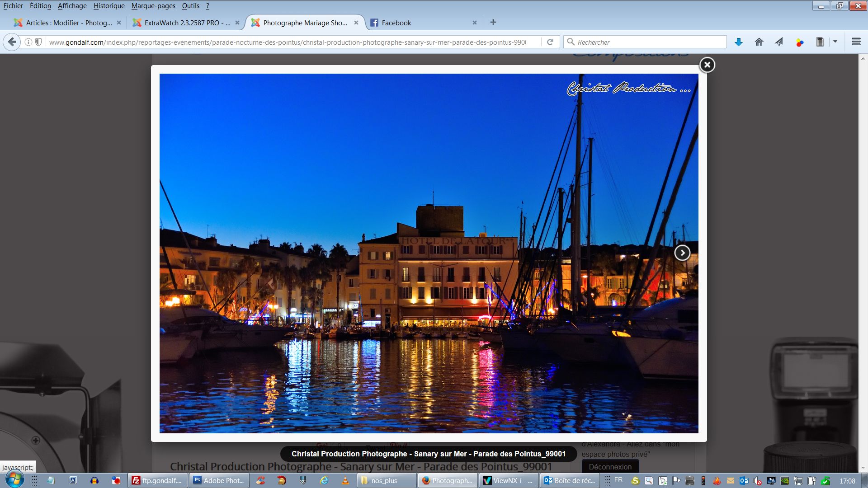Image resolution: width=868 pixels, height=488 pixels.
Task: Click the displayed harbor night photo
Action: coord(429,253)
